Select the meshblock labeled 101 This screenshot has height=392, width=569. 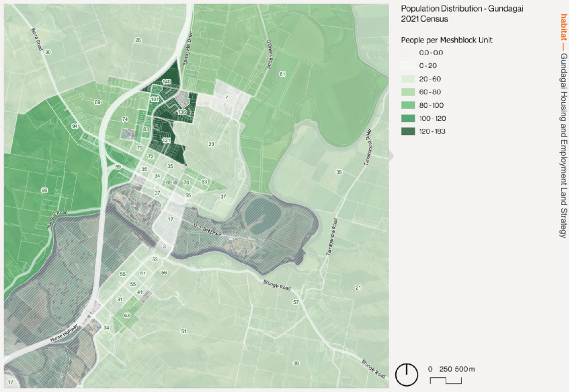[155, 99]
